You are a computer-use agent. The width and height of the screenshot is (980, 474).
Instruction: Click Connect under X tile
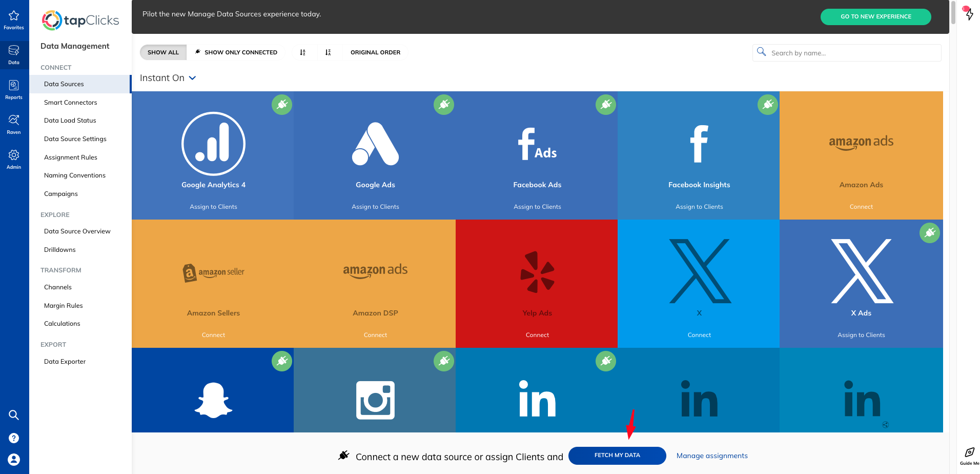point(699,335)
